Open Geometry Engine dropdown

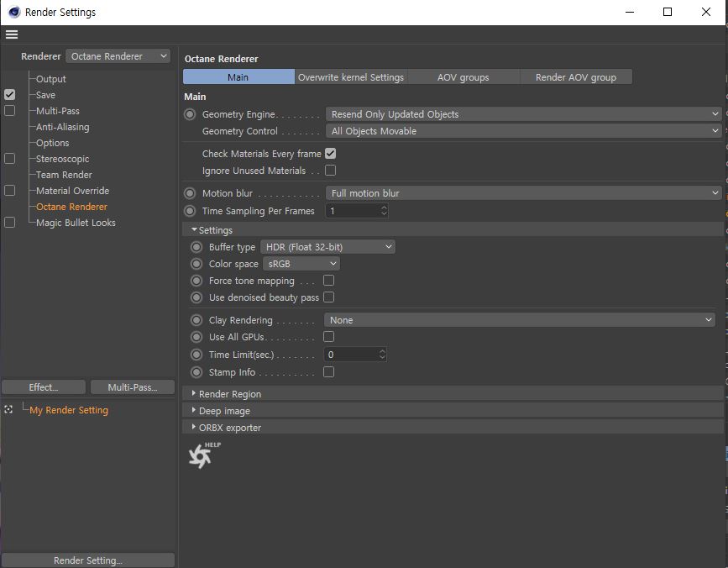pyautogui.click(x=524, y=114)
